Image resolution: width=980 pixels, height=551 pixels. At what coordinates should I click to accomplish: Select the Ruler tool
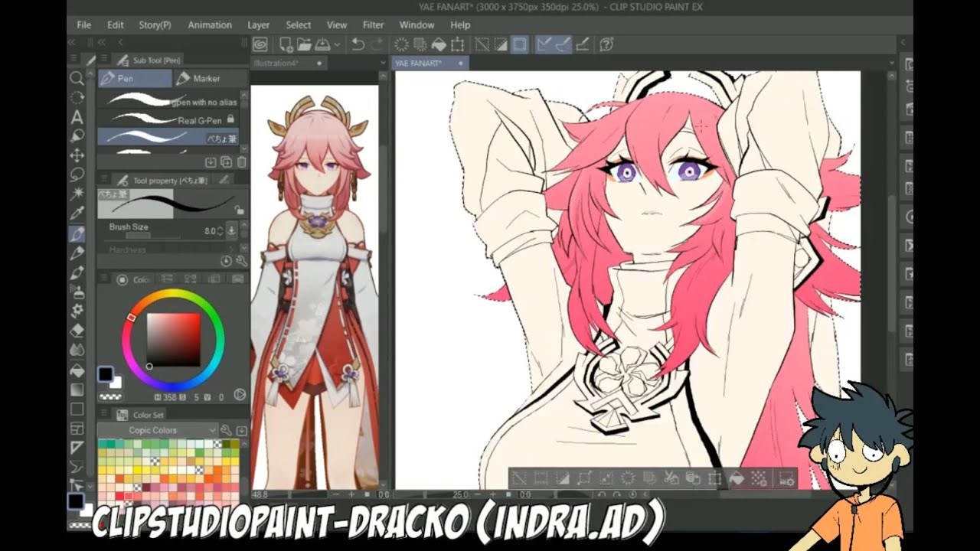[x=77, y=448]
